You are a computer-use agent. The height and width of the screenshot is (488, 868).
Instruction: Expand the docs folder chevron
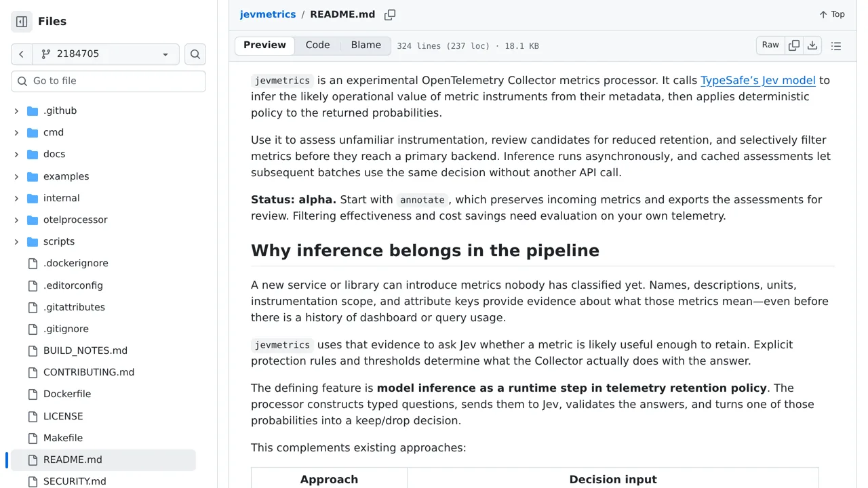[x=16, y=154]
